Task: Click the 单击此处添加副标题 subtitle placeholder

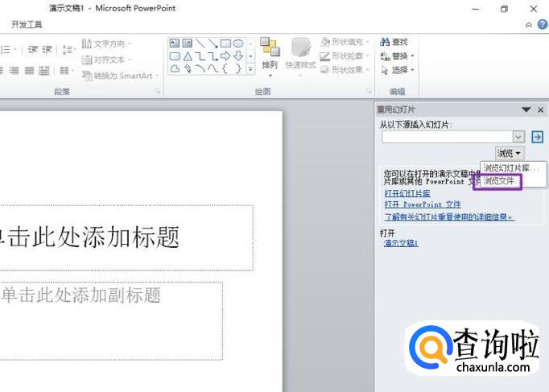Action: point(111,321)
